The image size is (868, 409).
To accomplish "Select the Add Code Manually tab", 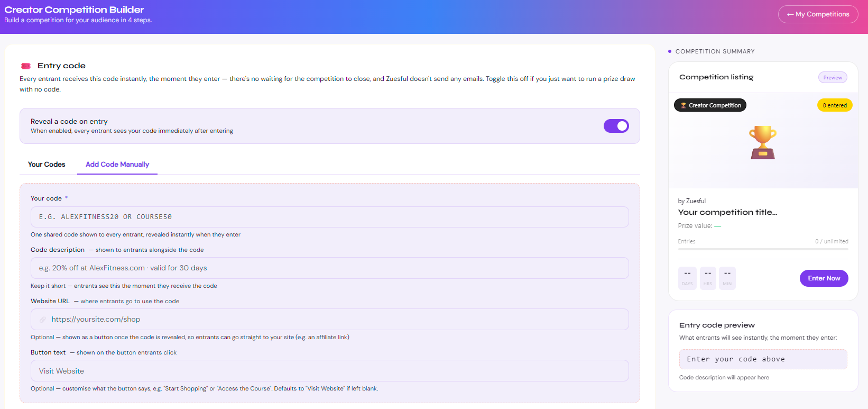I will click(117, 165).
